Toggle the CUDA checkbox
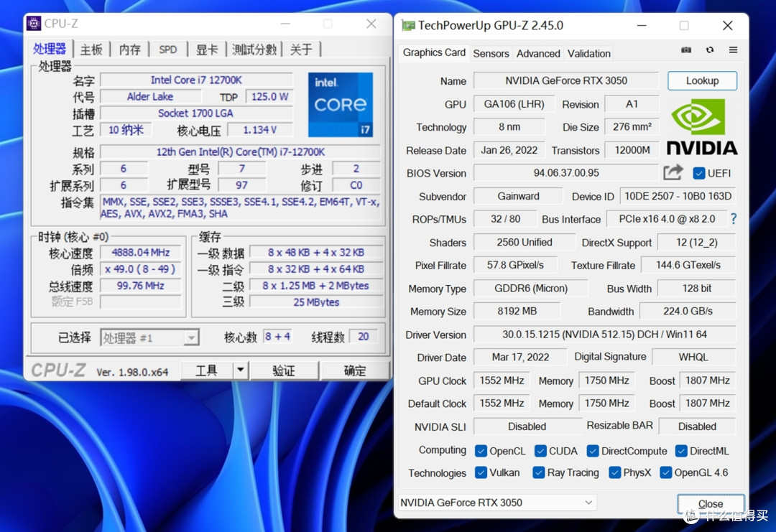This screenshot has width=776, height=532. 540,451
